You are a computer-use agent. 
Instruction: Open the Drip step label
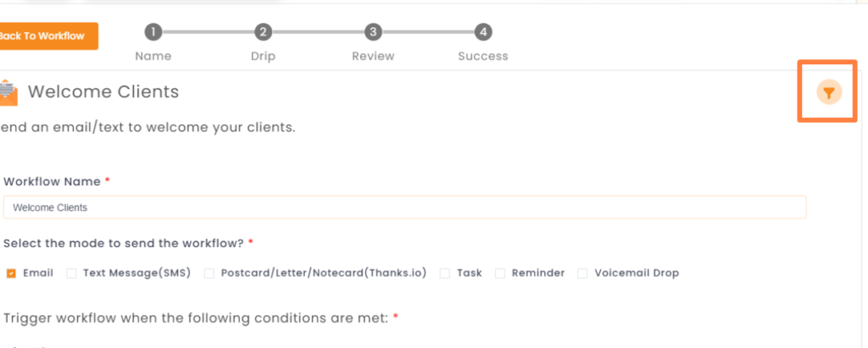pyautogui.click(x=263, y=57)
